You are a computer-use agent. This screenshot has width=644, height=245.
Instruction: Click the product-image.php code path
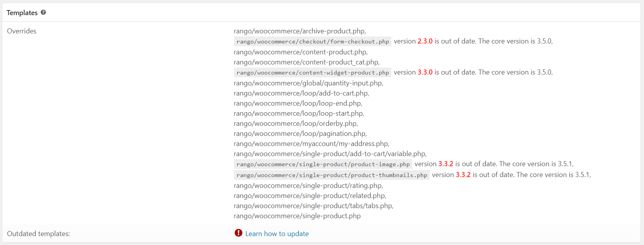323,164
